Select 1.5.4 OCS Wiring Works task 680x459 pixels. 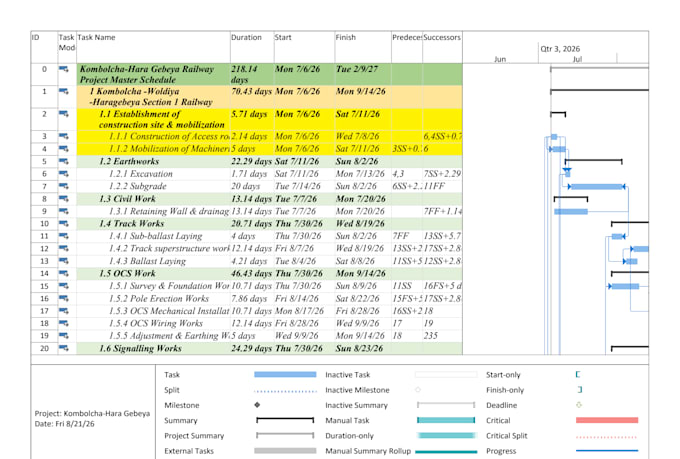156,323
